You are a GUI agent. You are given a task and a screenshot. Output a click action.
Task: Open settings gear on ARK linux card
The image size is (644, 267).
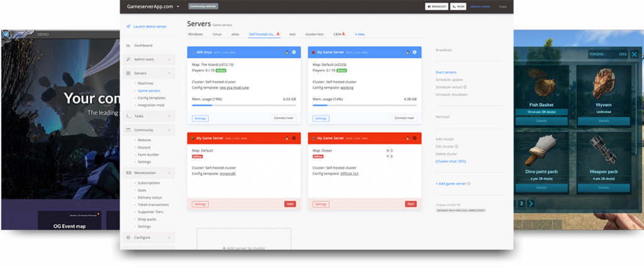coord(294,52)
